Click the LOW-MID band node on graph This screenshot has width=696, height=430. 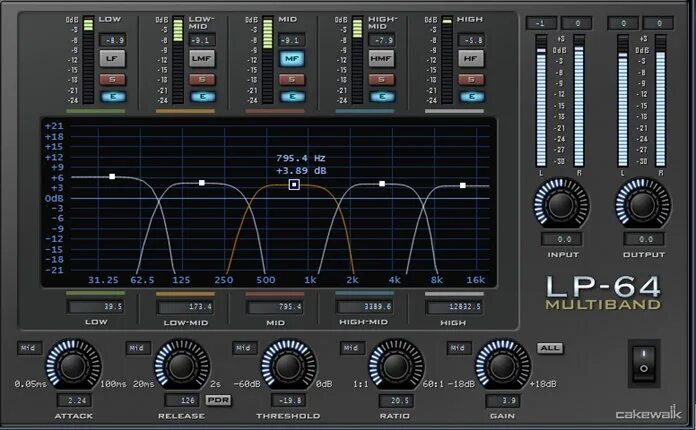click(202, 182)
